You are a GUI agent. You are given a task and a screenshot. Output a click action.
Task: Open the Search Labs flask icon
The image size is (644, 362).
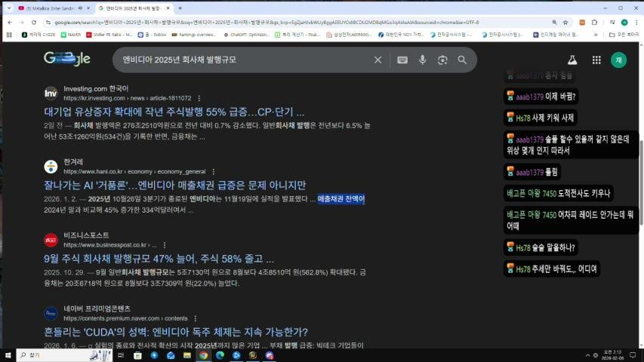(x=572, y=60)
